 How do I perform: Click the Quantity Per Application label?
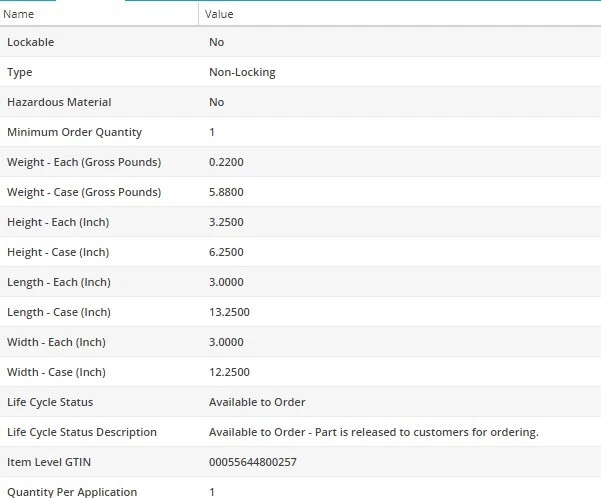(72, 491)
